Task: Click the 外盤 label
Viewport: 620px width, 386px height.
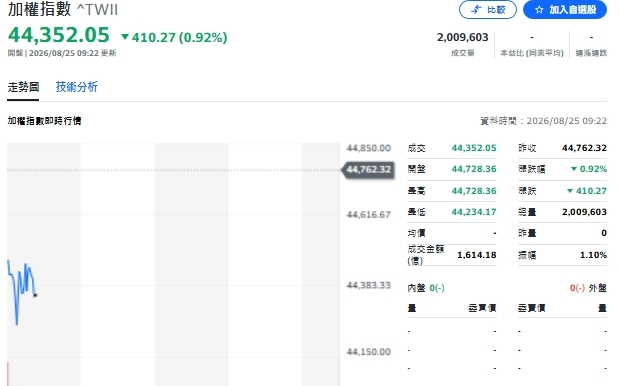Action: click(597, 288)
